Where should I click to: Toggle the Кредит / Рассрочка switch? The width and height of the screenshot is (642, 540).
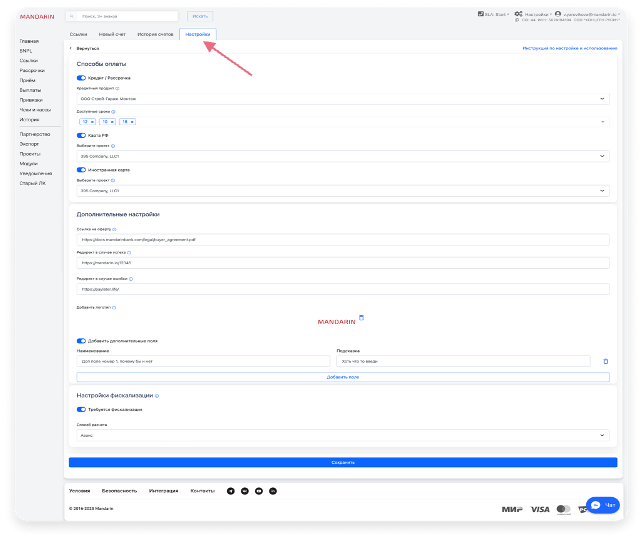click(81, 77)
